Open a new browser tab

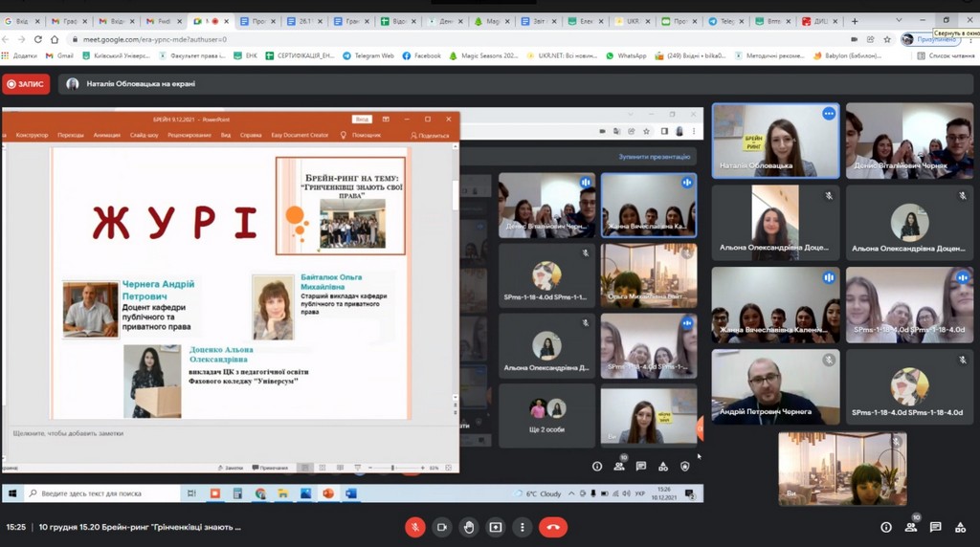(x=855, y=21)
